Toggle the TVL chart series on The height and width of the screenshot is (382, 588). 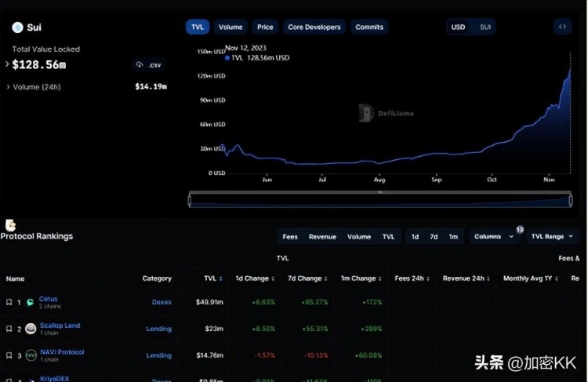tap(198, 27)
